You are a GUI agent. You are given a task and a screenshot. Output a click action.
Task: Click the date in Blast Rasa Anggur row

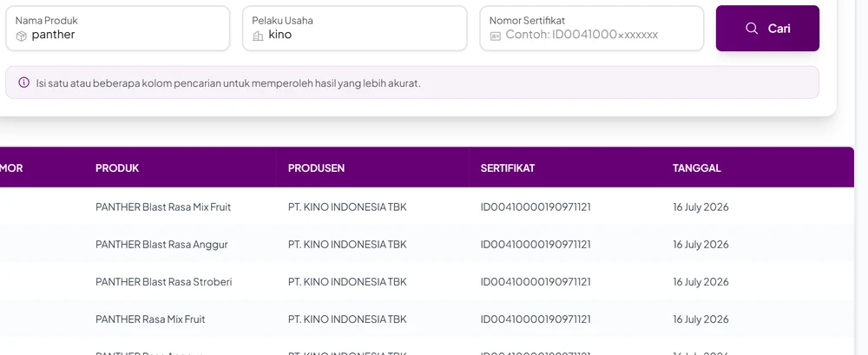click(x=700, y=244)
